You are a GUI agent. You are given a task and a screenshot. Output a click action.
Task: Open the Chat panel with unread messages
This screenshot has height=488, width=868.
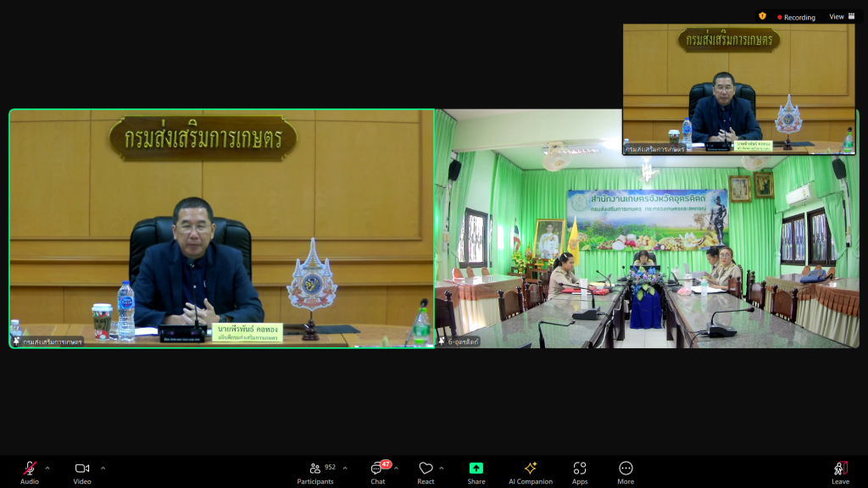379,473
